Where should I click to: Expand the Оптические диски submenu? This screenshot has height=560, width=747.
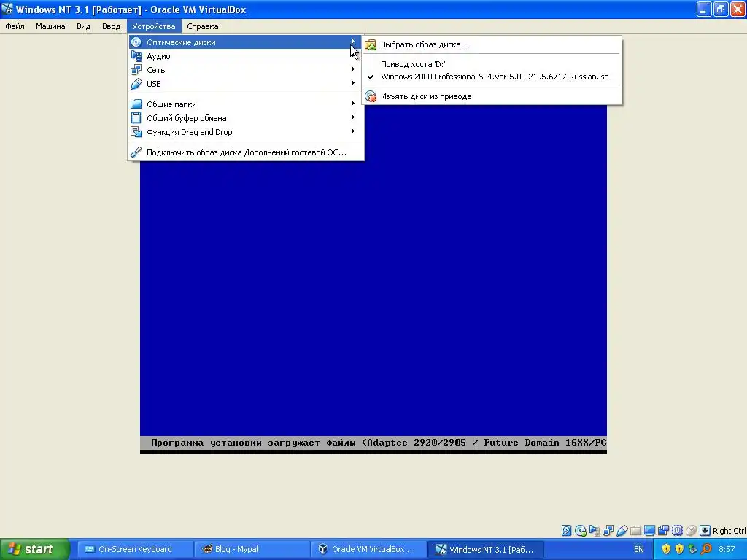[246, 42]
